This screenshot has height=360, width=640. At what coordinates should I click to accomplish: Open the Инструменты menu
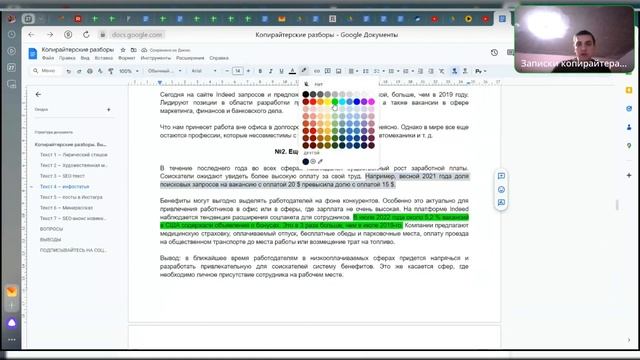click(x=156, y=58)
